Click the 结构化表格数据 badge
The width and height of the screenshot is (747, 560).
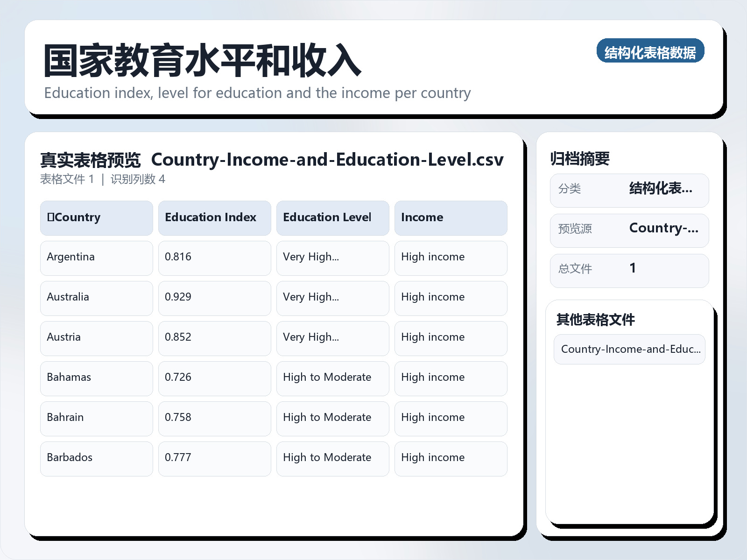pyautogui.click(x=650, y=51)
